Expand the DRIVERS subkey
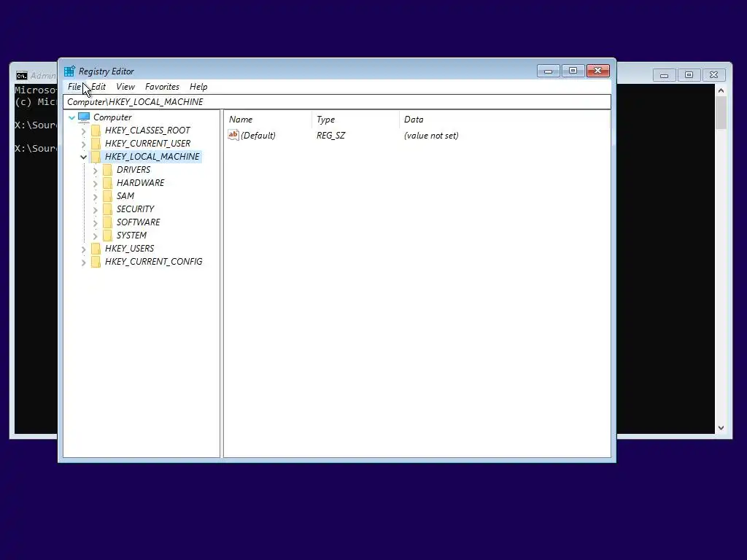747x560 pixels. point(96,170)
